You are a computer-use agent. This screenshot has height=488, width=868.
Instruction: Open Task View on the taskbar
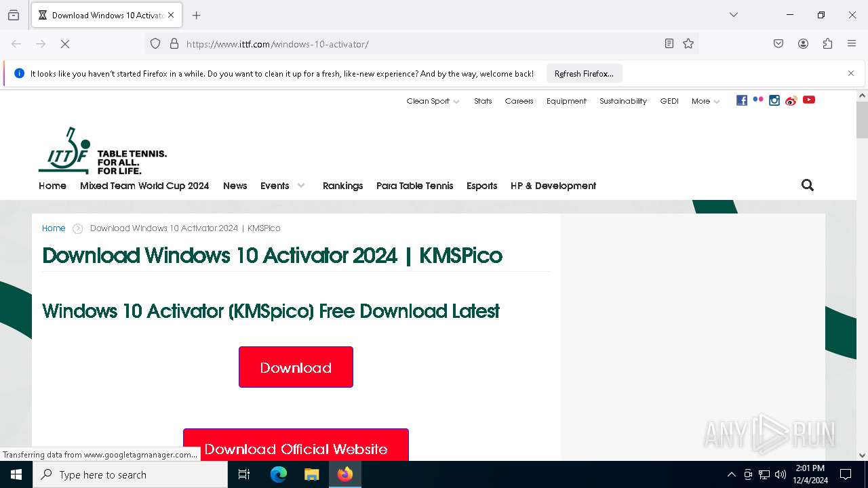pos(244,474)
